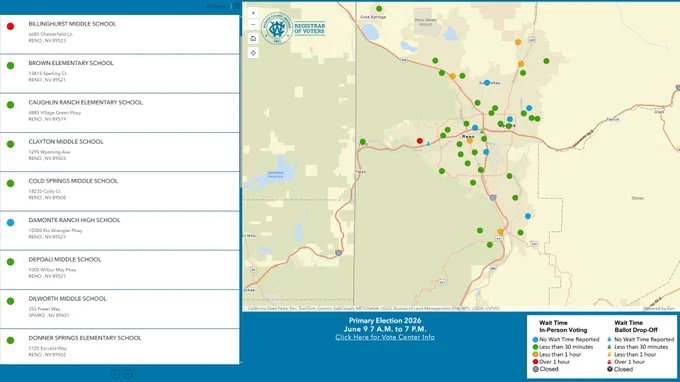Zoom out on the map
The width and height of the screenshot is (680, 382).
pos(253,25)
